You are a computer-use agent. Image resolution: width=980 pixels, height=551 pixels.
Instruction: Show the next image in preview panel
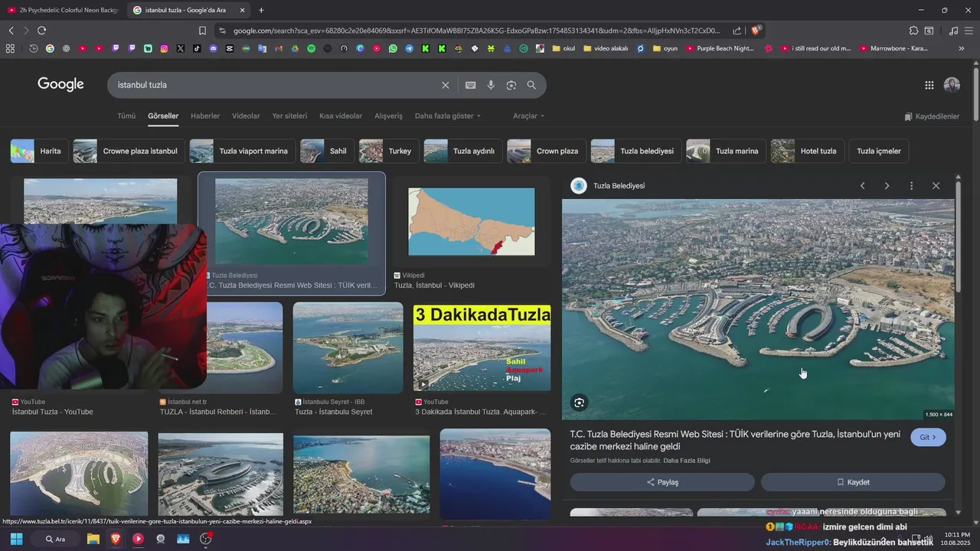(887, 186)
